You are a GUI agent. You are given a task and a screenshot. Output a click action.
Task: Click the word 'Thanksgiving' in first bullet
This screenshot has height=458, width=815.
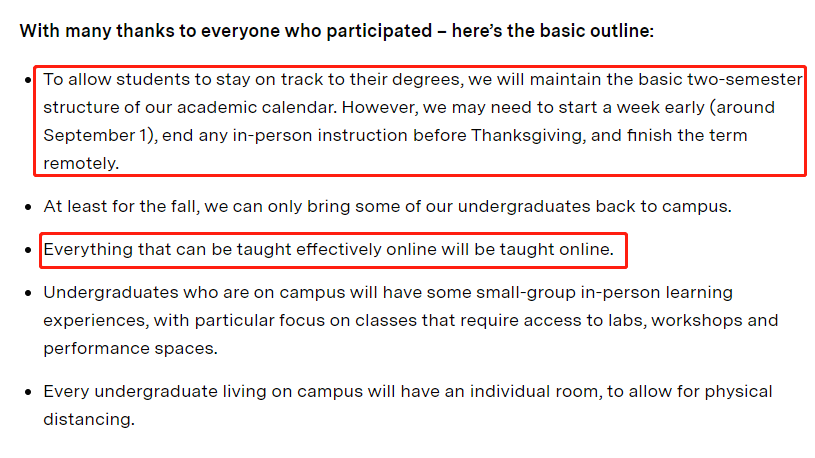point(528,136)
